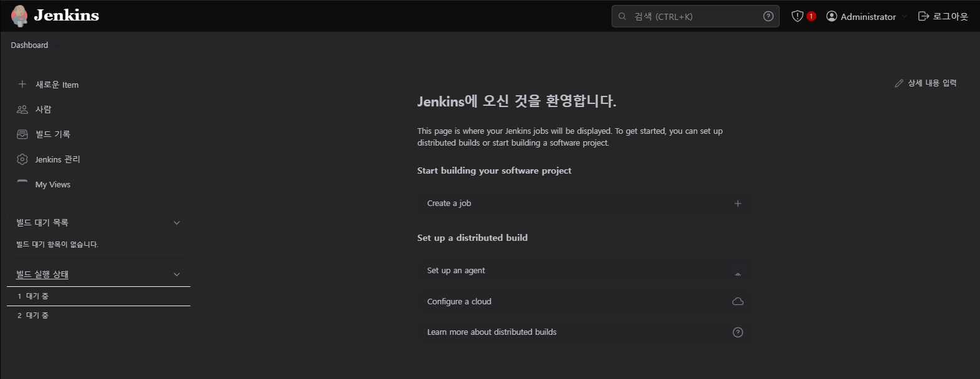
Task: Expand the Administrator dropdown chevron
Action: (x=904, y=16)
